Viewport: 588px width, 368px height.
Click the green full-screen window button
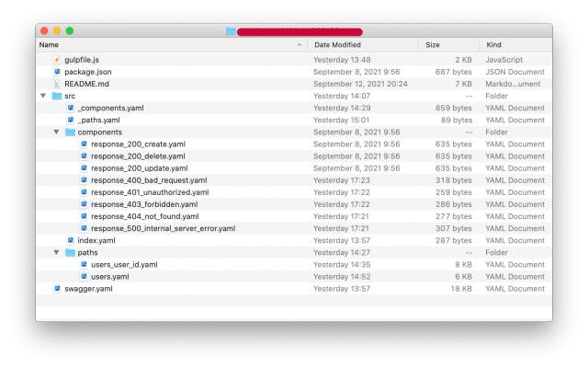click(70, 31)
